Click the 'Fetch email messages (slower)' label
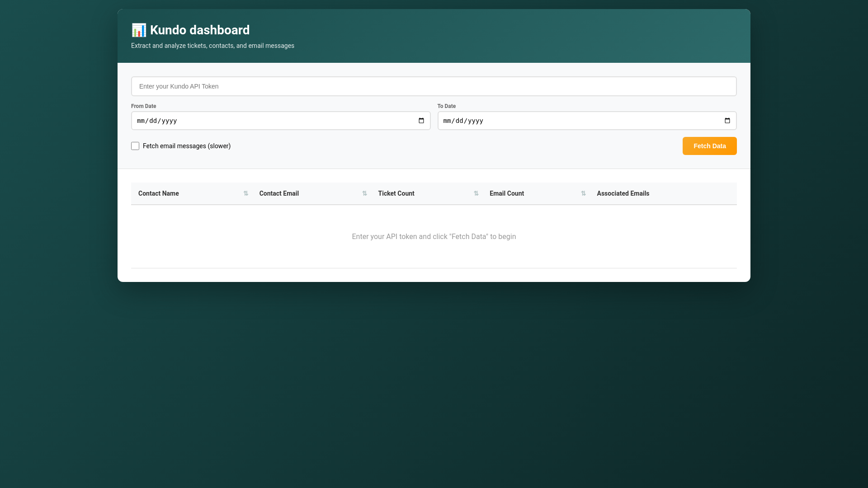 187,146
